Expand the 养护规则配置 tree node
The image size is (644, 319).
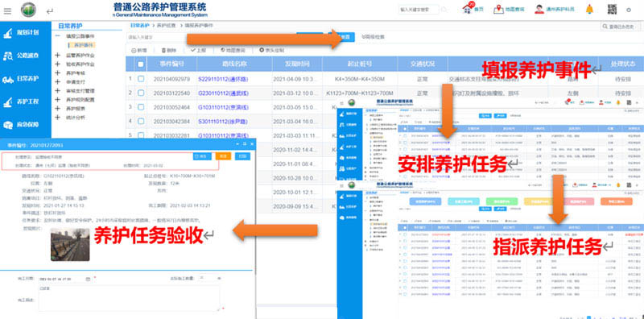point(57,99)
